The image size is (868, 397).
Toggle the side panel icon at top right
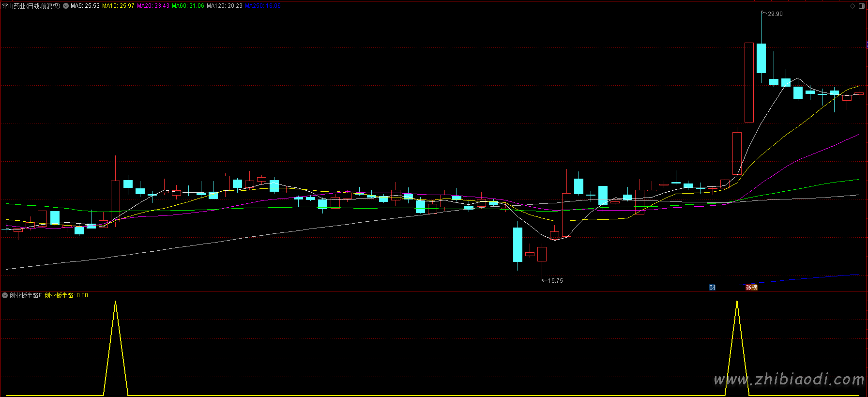[862, 6]
